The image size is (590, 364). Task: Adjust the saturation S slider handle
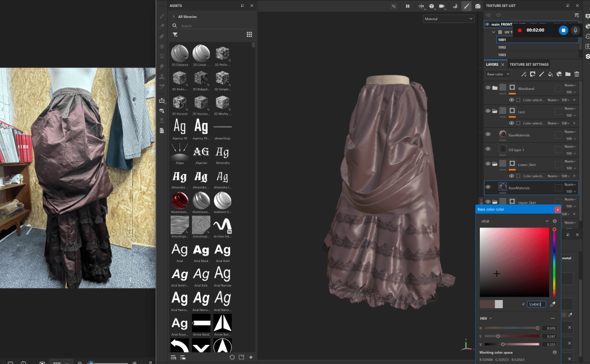(x=498, y=336)
